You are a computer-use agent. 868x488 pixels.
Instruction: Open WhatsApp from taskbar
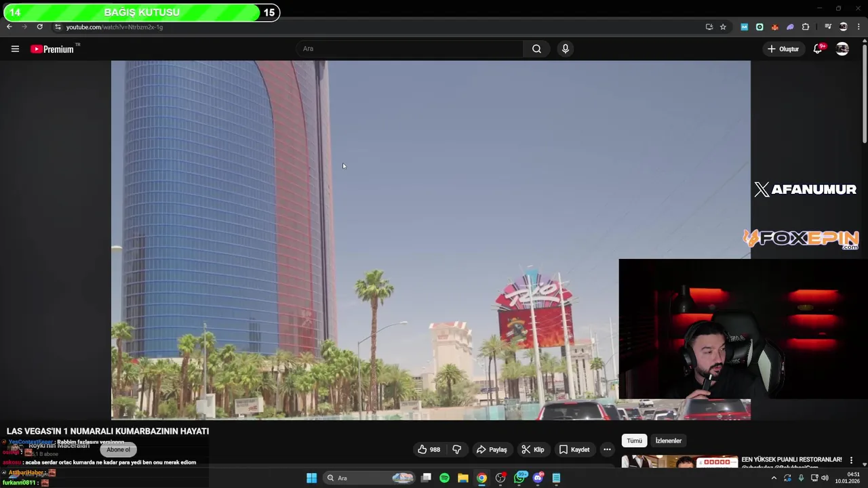[x=520, y=478]
